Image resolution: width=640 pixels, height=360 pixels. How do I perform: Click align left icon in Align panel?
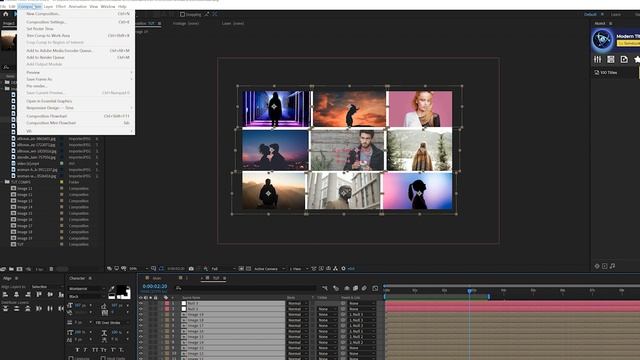5,294
